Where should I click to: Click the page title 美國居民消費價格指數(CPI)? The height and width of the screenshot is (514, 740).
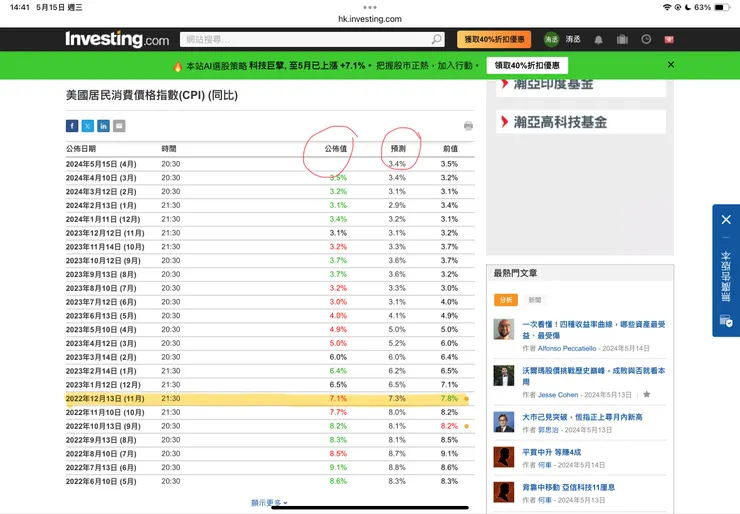[x=151, y=95]
